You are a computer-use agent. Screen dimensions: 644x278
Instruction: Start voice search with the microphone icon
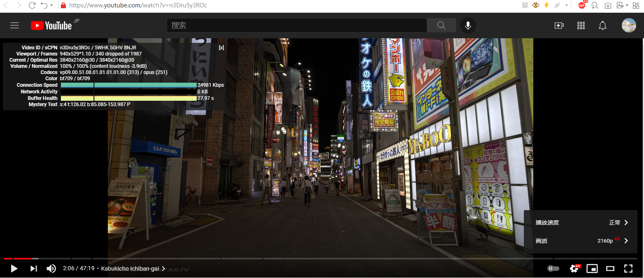pyautogui.click(x=468, y=25)
